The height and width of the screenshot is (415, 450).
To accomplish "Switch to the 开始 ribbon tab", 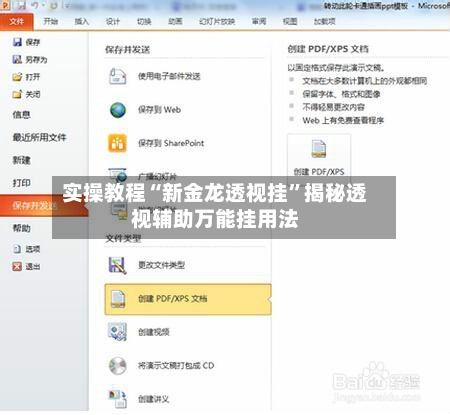I will (51, 21).
